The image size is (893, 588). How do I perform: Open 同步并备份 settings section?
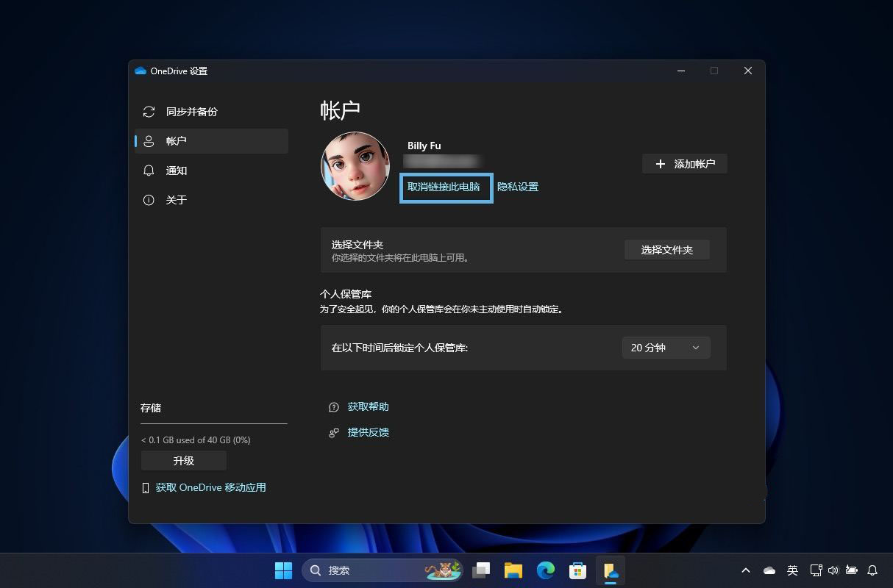(191, 112)
